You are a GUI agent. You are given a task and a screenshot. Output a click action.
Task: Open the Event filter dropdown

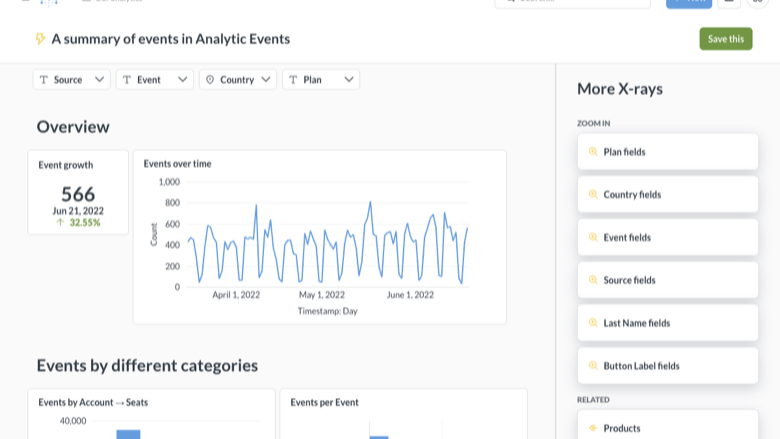155,80
